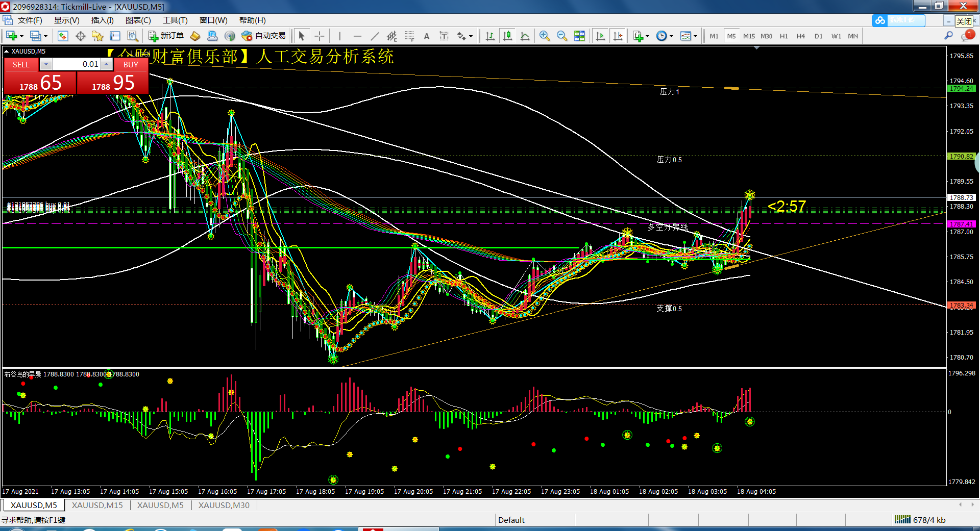Switch to H1 timeframe
The width and height of the screenshot is (980, 531).
784,36
